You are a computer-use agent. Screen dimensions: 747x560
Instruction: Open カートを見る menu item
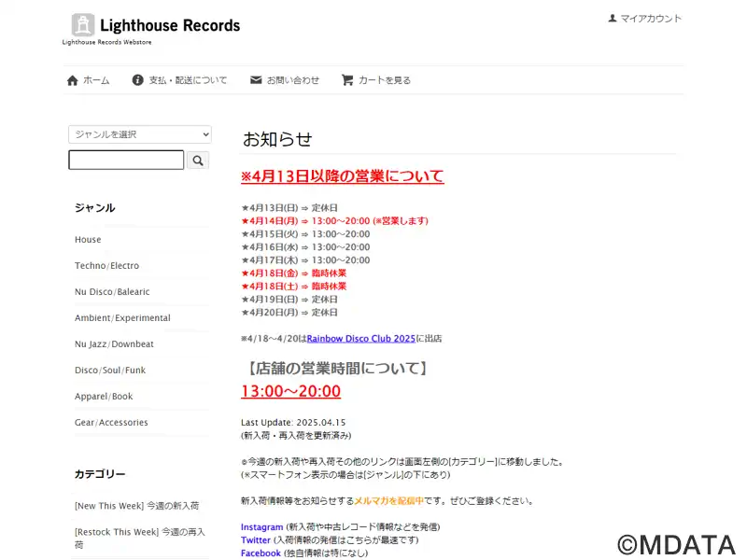(x=385, y=80)
